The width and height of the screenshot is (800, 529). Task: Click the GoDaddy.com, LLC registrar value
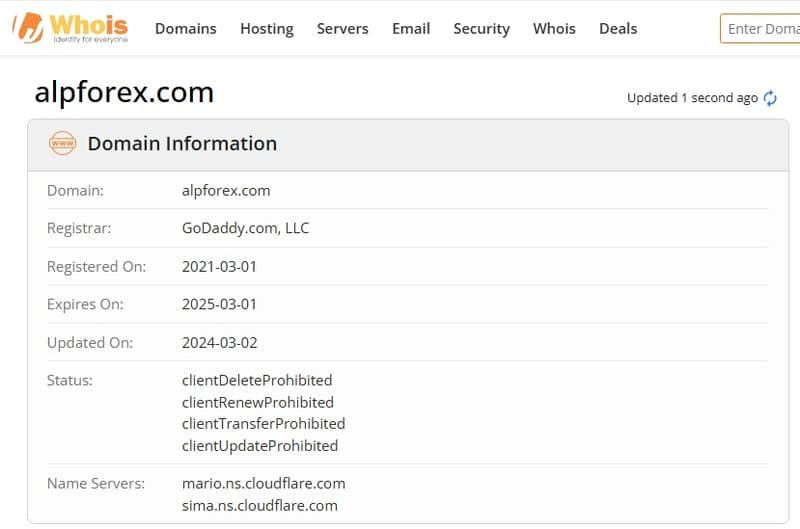pos(245,228)
